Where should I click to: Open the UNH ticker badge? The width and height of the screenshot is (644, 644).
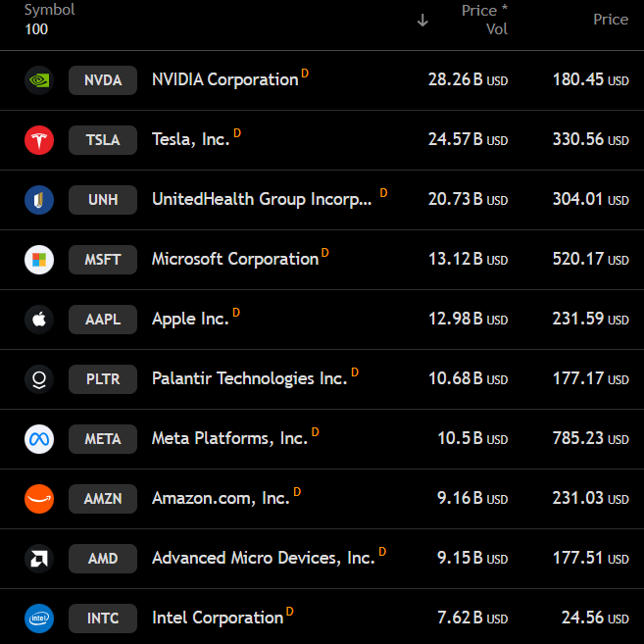103,200
